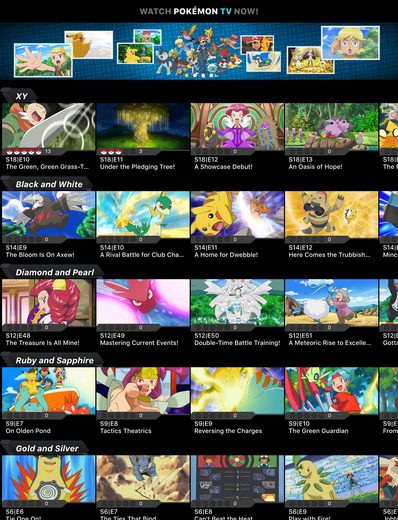The width and height of the screenshot is (398, 520).
Task: Click the episode title 'A Showcase Debut!'
Action: (x=223, y=167)
